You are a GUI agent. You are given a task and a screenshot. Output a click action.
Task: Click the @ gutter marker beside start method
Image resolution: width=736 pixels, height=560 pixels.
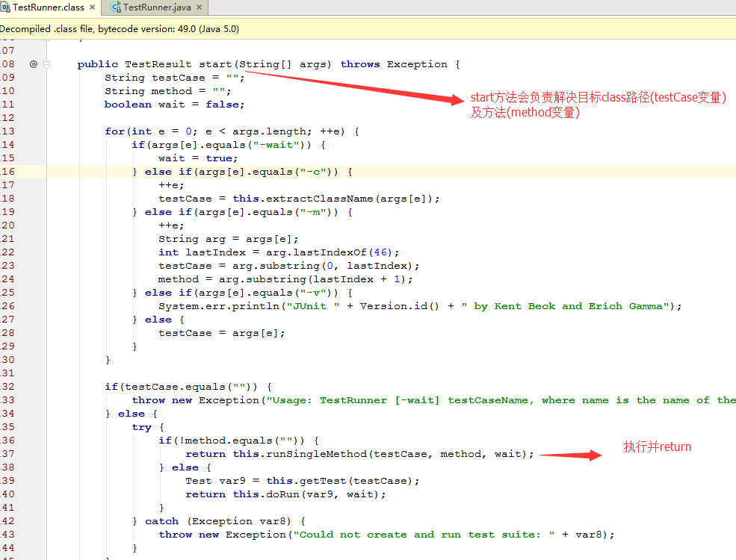coord(34,63)
